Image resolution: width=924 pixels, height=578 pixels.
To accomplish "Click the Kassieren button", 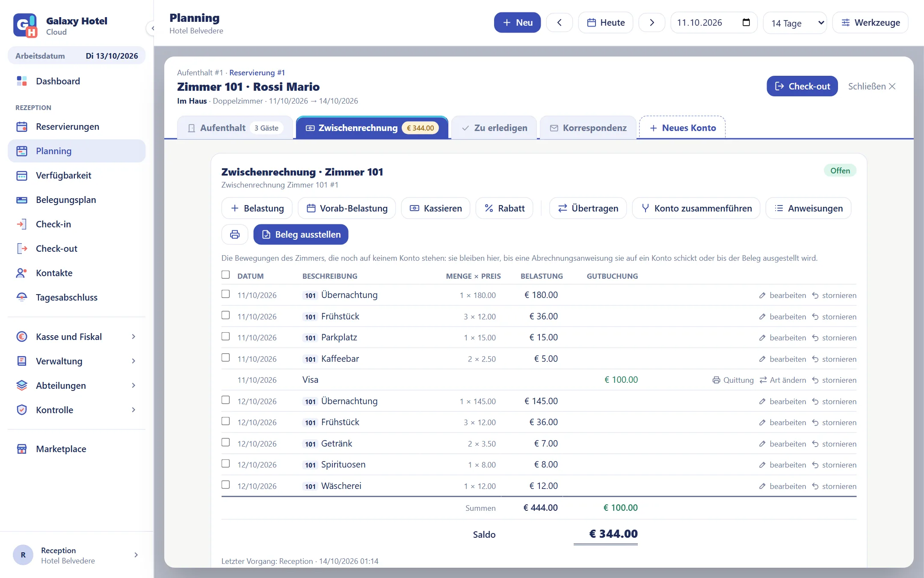I will (x=435, y=209).
